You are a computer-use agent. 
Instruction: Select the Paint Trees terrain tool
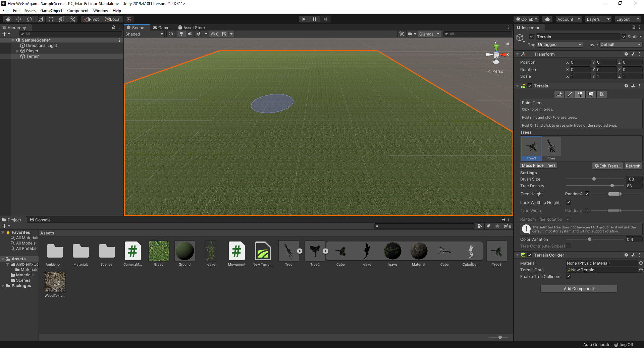580,94
